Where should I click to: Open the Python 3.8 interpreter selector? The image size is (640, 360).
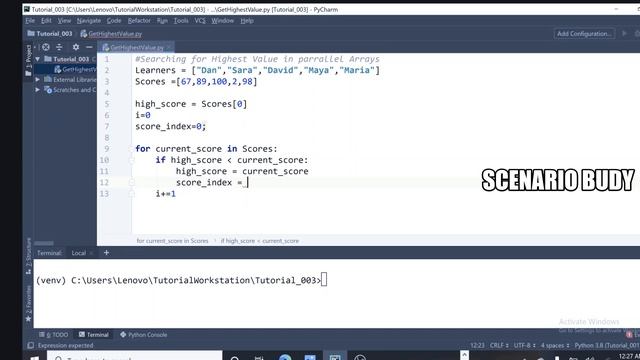607,346
